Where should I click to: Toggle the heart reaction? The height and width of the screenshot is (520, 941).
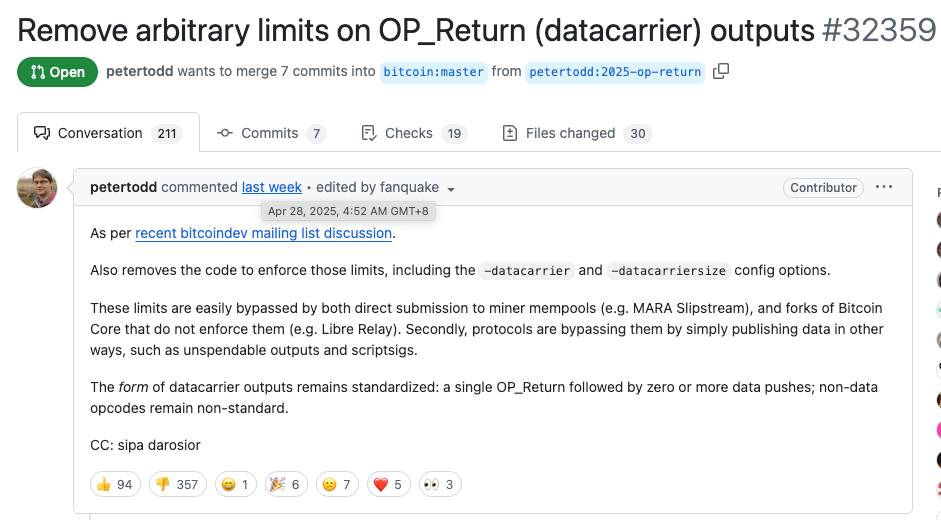[x=388, y=485]
